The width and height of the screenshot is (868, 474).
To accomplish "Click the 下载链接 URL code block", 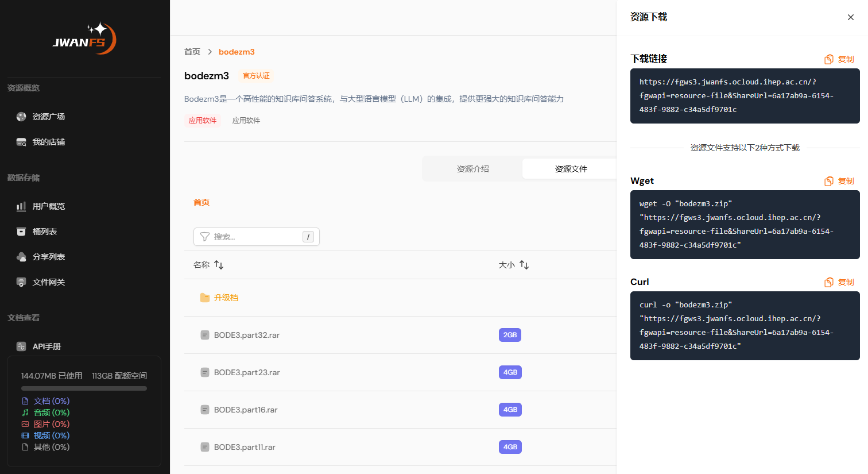I will point(745,96).
